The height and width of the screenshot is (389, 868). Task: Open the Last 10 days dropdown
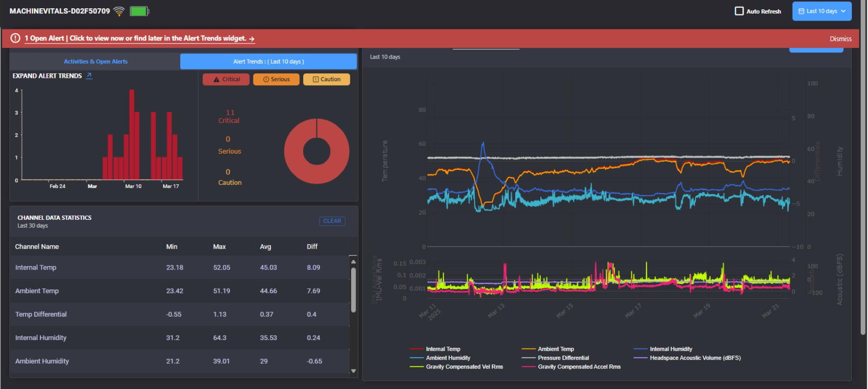pyautogui.click(x=822, y=11)
